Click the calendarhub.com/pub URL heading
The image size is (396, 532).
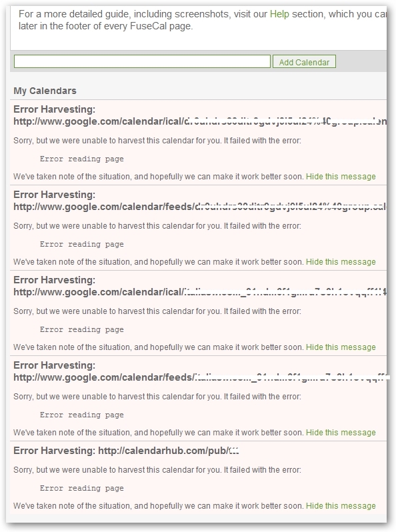168,451
